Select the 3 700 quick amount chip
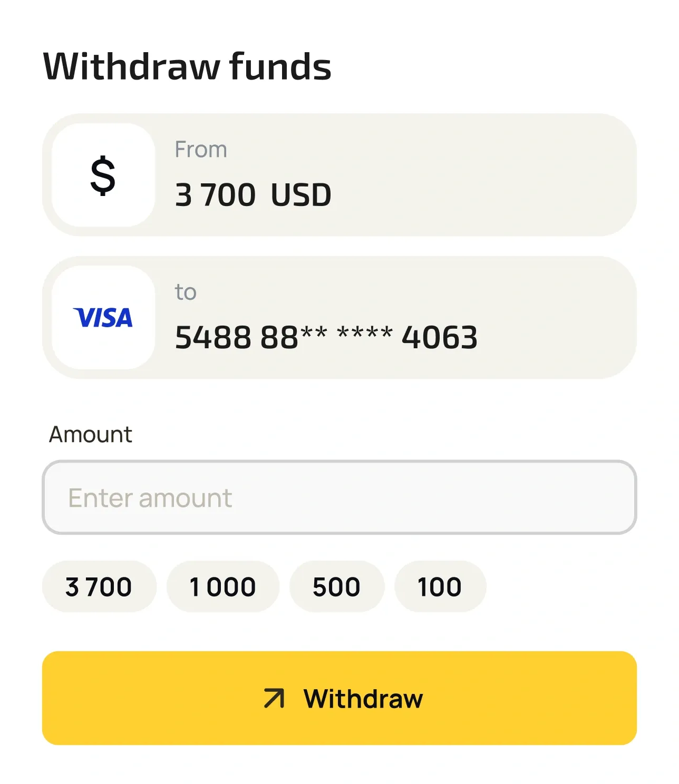This screenshot has width=679, height=784. tap(99, 586)
